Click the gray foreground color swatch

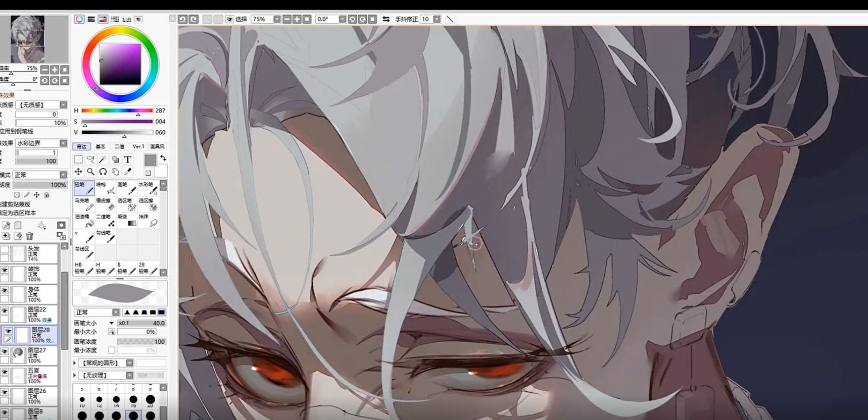(150, 161)
